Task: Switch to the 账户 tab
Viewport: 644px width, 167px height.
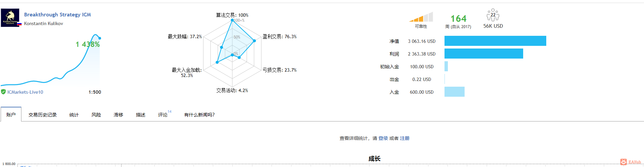Action: click(11, 114)
